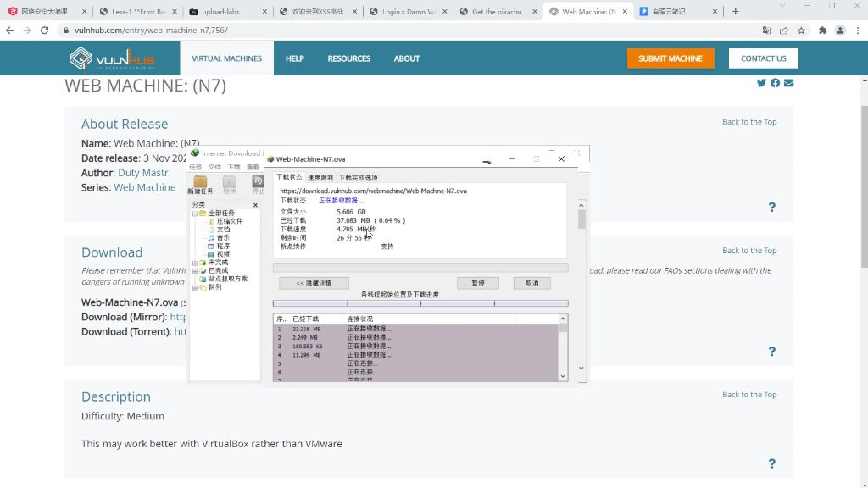Open the IDM 任务 menu

point(196,167)
